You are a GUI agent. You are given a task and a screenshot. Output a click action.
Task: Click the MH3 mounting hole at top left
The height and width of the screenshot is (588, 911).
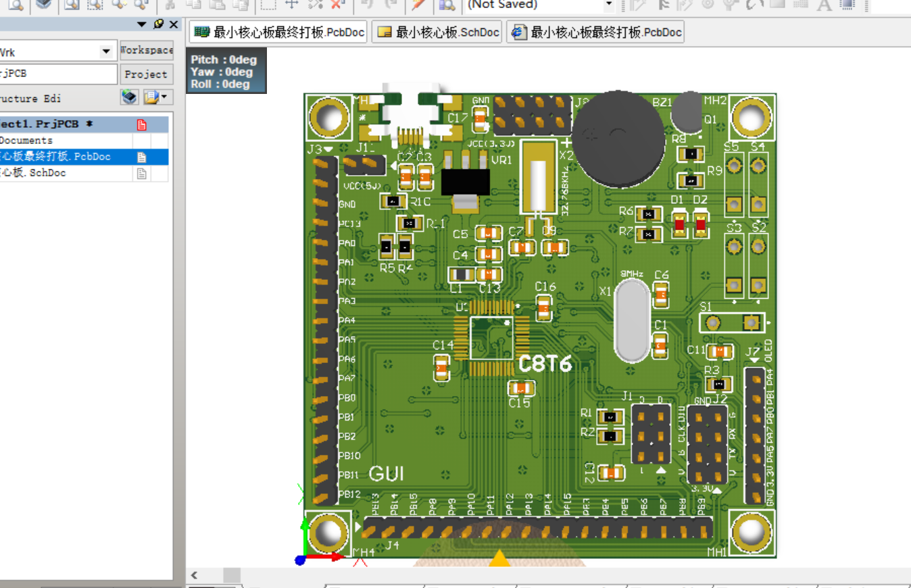pyautogui.click(x=329, y=118)
